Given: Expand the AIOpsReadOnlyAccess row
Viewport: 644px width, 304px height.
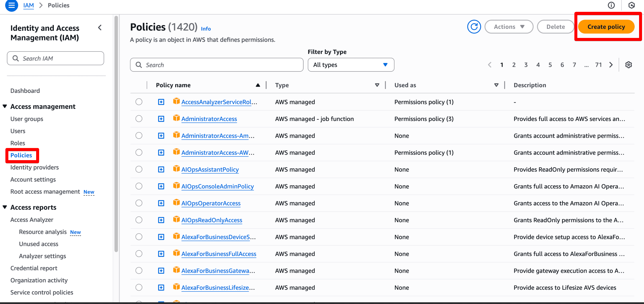Looking at the screenshot, I should (161, 220).
